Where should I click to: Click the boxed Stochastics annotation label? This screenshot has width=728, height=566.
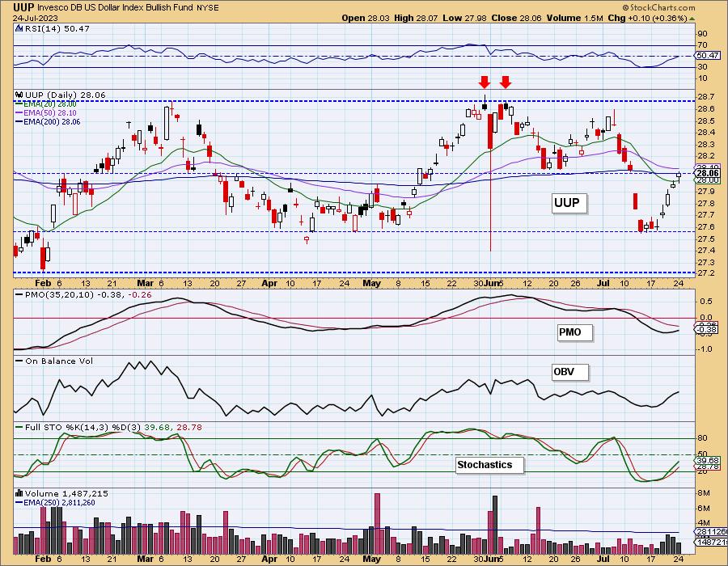[489, 464]
